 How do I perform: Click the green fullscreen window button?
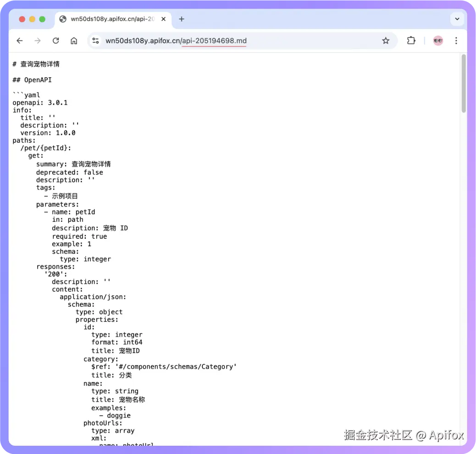[42, 19]
